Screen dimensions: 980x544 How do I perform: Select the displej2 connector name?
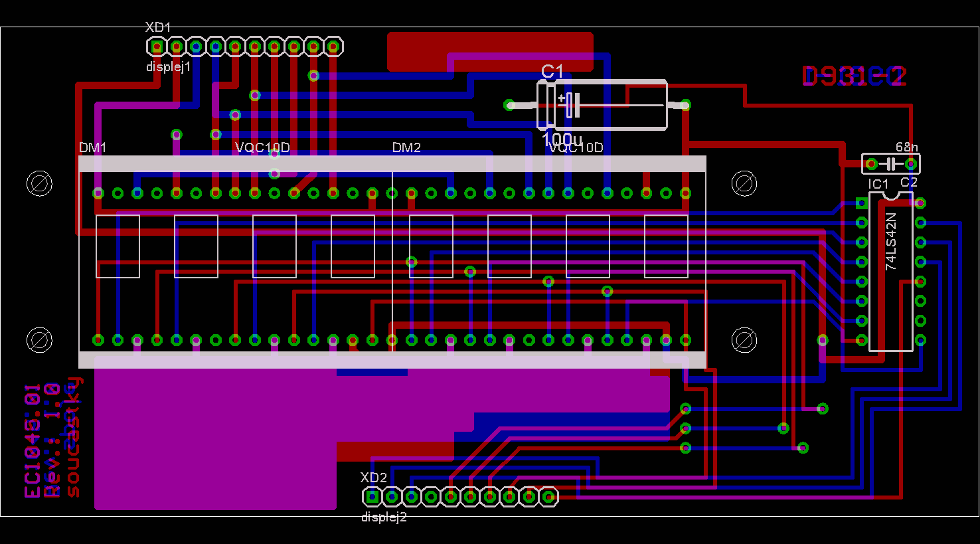tap(384, 517)
